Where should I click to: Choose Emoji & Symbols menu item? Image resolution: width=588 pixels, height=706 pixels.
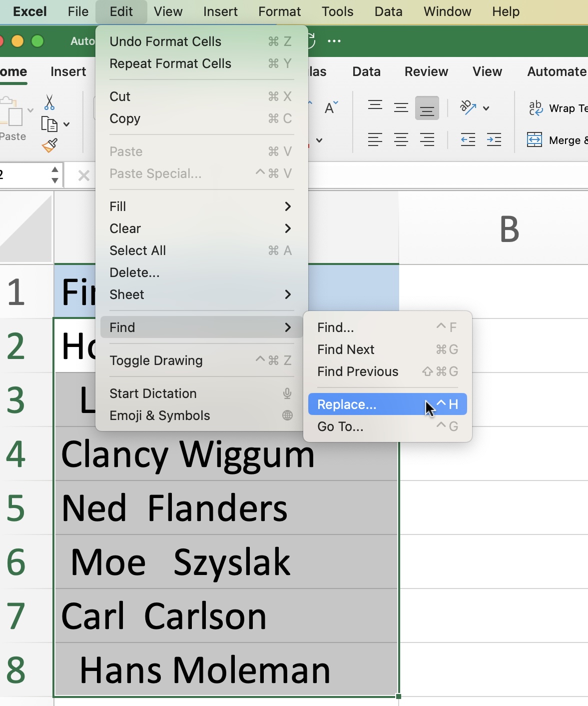pyautogui.click(x=201, y=415)
